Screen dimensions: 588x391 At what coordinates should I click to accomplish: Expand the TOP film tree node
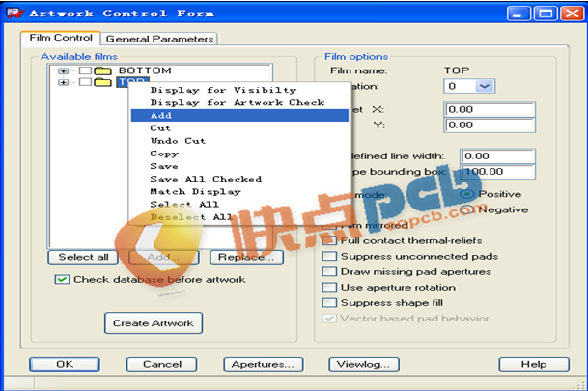point(63,82)
